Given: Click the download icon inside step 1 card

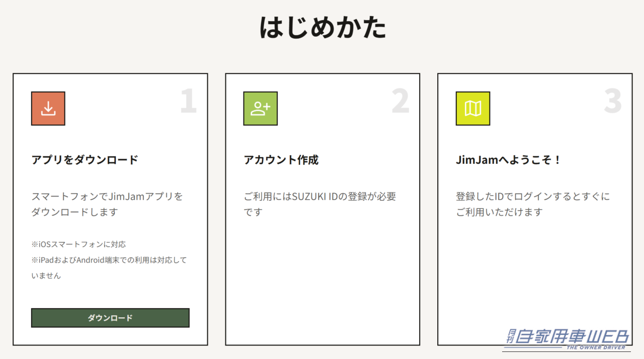Looking at the screenshot, I should (x=48, y=108).
